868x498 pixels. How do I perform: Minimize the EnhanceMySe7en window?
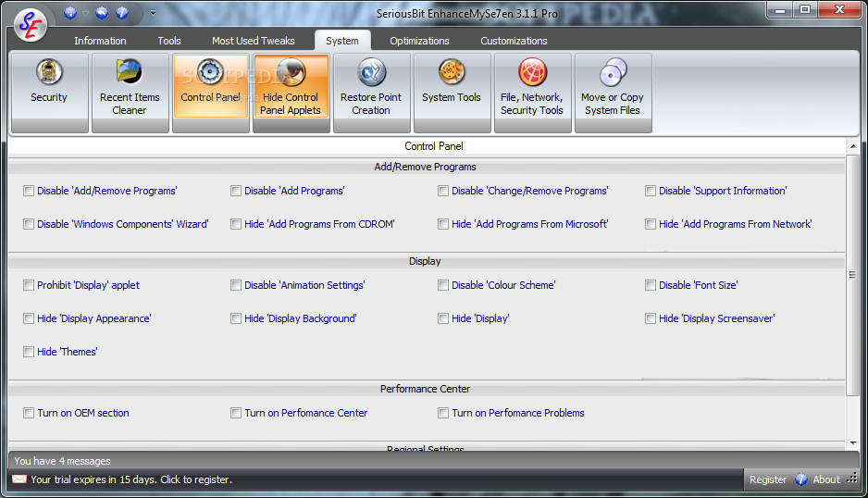point(780,10)
